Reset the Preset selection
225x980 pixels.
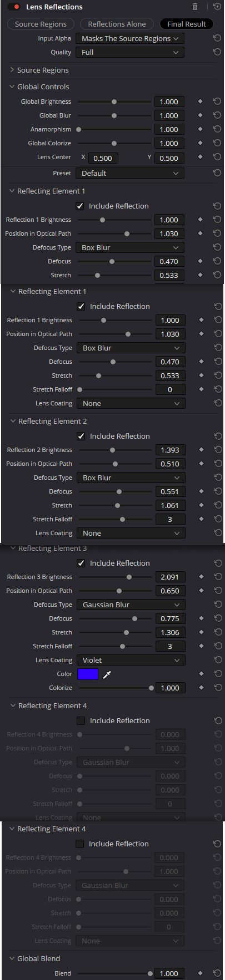[x=217, y=173]
